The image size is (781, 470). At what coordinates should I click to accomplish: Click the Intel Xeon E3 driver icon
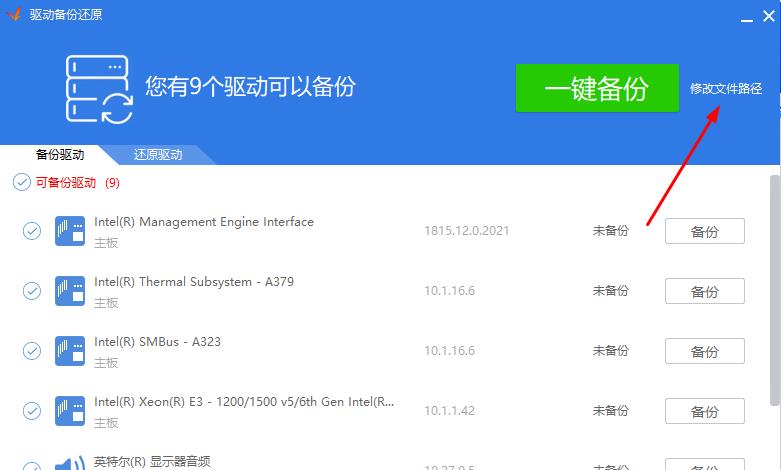point(69,411)
